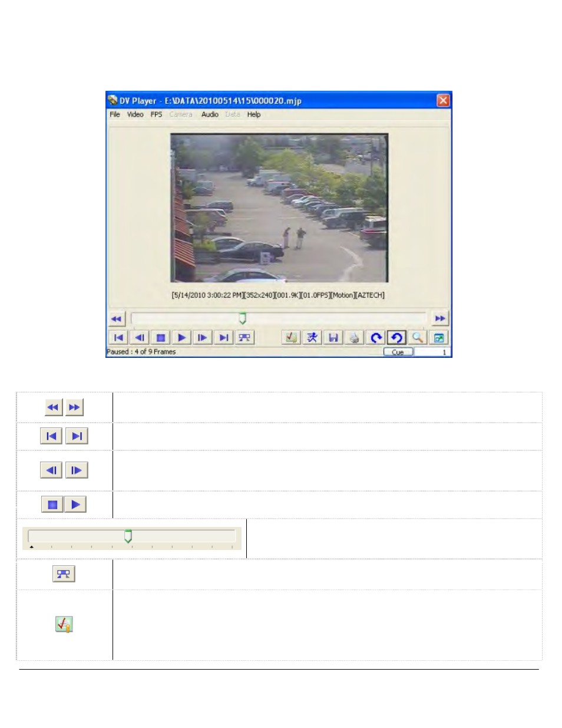Click the fast forward button beside the player seek bar
The width and height of the screenshot is (562, 728).
tap(440, 319)
